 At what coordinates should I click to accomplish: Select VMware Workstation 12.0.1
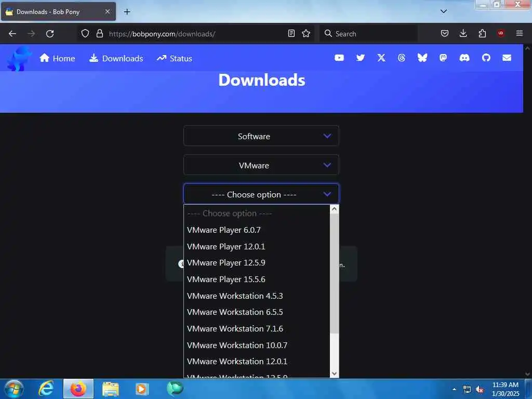(x=257, y=362)
